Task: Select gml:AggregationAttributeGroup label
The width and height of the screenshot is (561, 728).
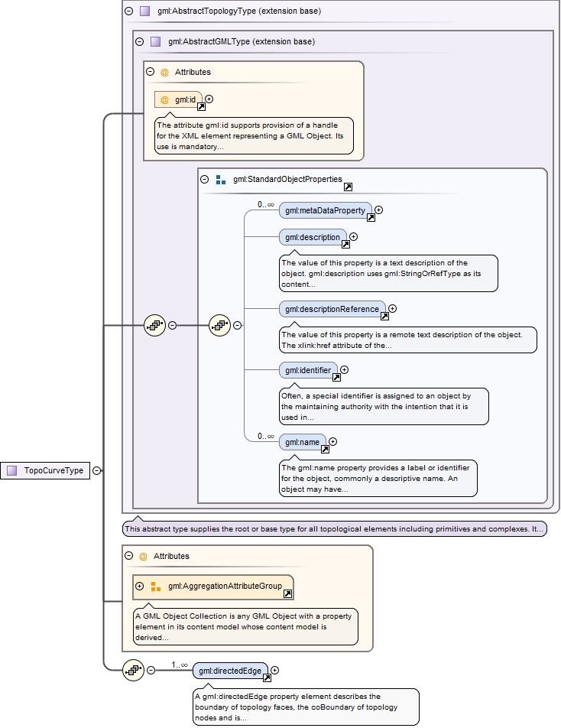Action: pos(225,586)
